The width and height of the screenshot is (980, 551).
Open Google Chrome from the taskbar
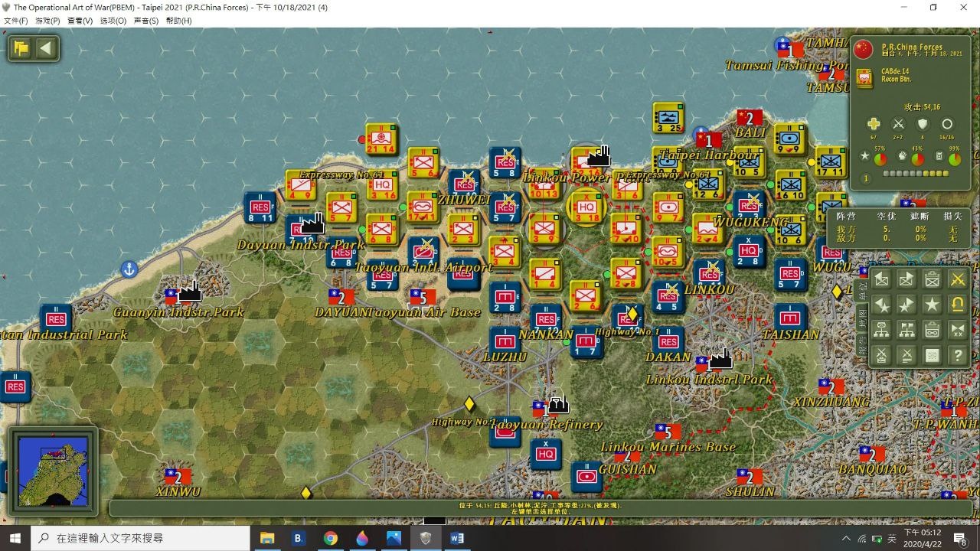click(x=330, y=538)
